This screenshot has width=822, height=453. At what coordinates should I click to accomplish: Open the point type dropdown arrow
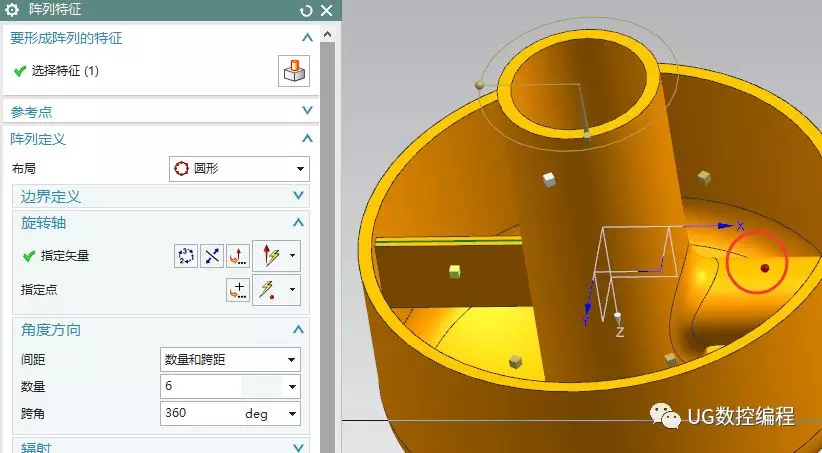(293, 289)
